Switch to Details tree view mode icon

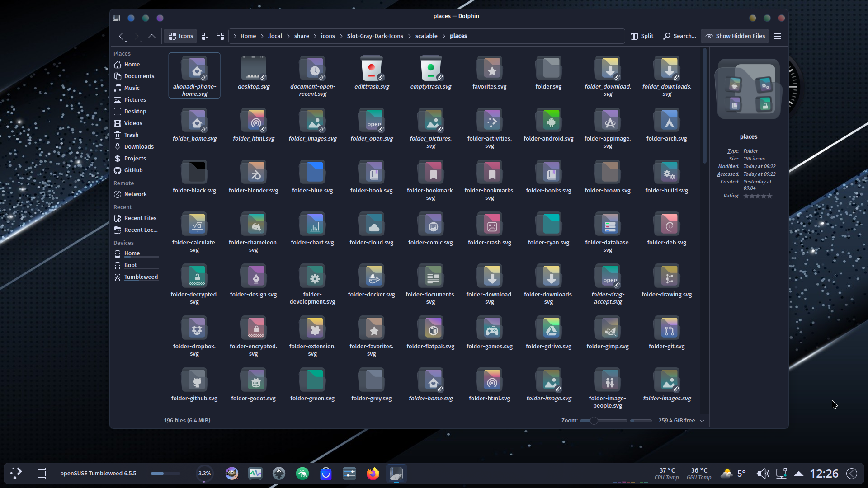pos(221,36)
